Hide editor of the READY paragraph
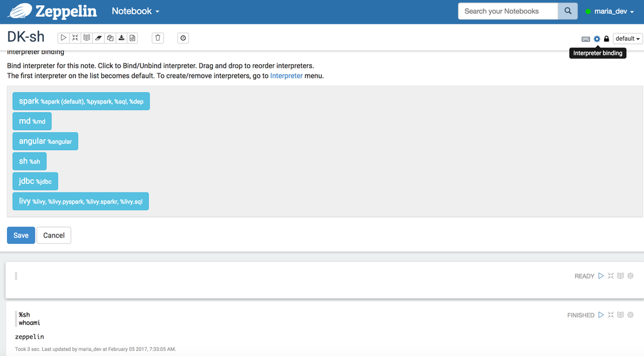The height and width of the screenshot is (356, 644). pyautogui.click(x=610, y=276)
